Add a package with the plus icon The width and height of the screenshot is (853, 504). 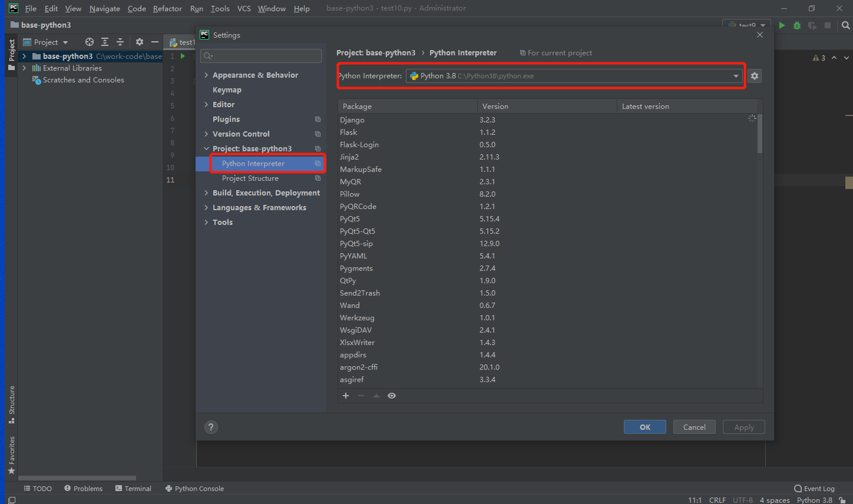346,396
